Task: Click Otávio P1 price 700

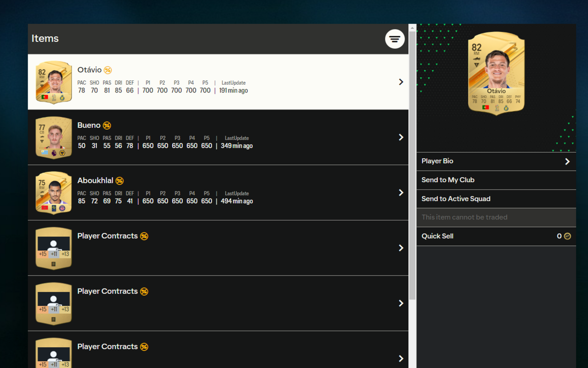Action: pos(147,91)
